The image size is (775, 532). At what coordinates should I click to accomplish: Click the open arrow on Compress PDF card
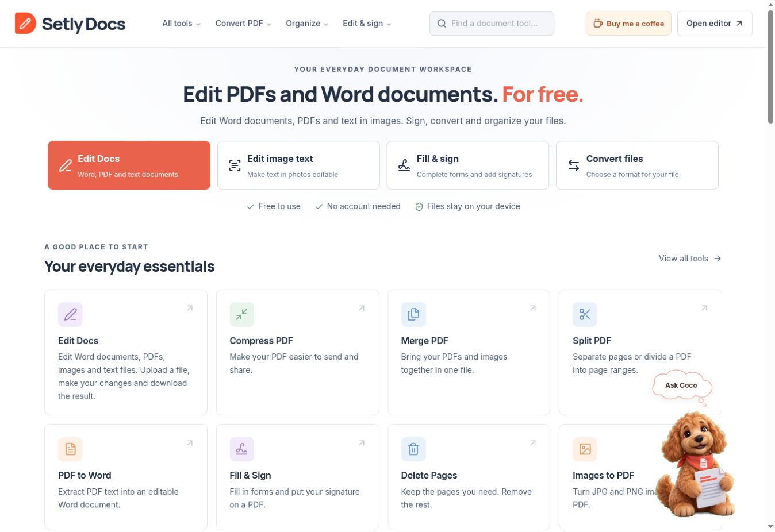tap(362, 308)
